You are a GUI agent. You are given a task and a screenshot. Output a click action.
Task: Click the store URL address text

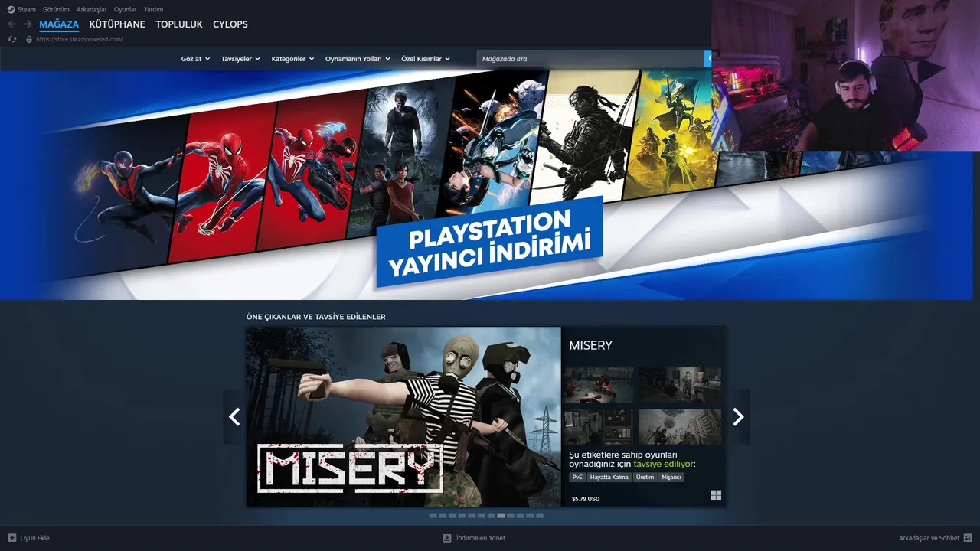coord(79,39)
